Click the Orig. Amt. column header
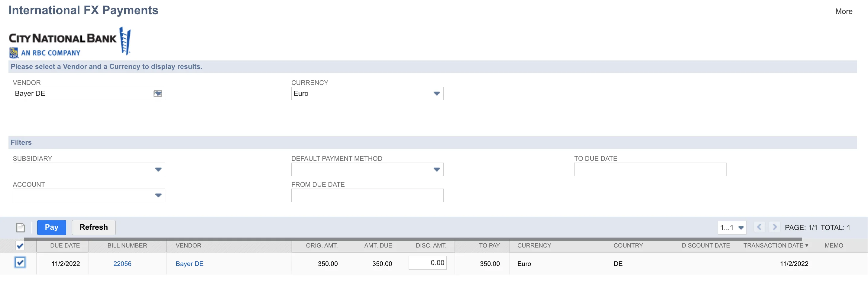 coord(322,246)
